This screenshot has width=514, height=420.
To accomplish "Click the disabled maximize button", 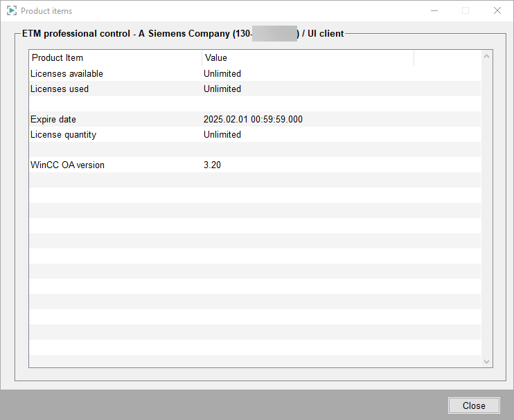I will point(466,11).
